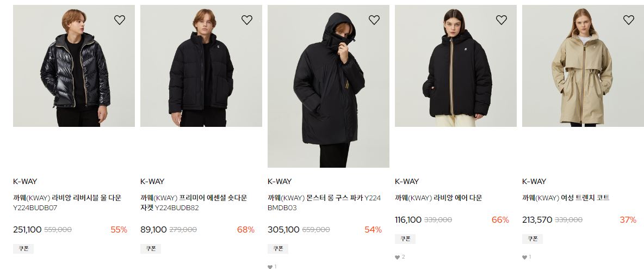The image size is (644, 269).
Task: Open glossy black reversible down jacket image
Action: [74, 66]
